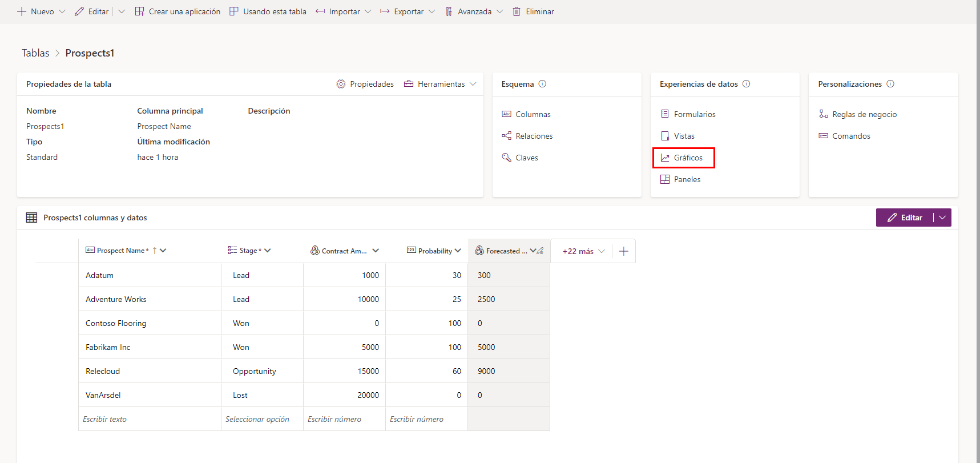
Task: Open the Avanzada menu
Action: coord(474,11)
